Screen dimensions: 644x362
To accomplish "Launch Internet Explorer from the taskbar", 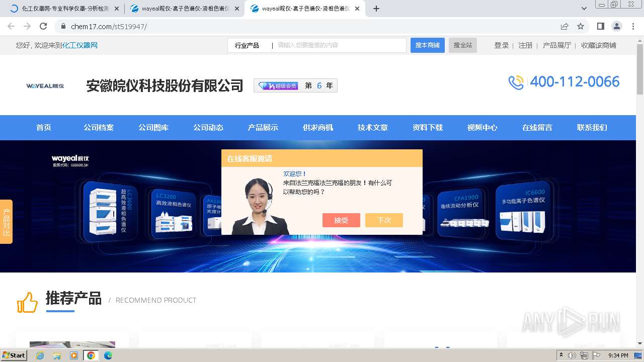I will pos(40,355).
